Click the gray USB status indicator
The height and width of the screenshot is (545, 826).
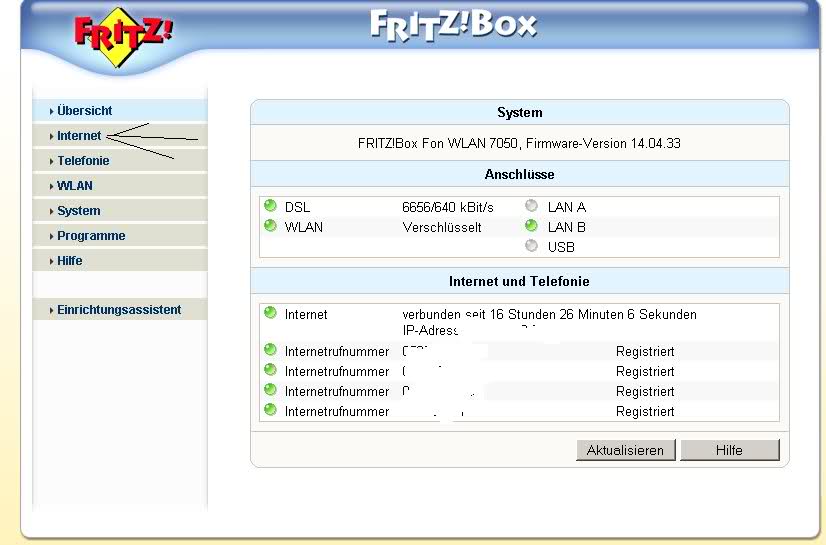[x=532, y=245]
